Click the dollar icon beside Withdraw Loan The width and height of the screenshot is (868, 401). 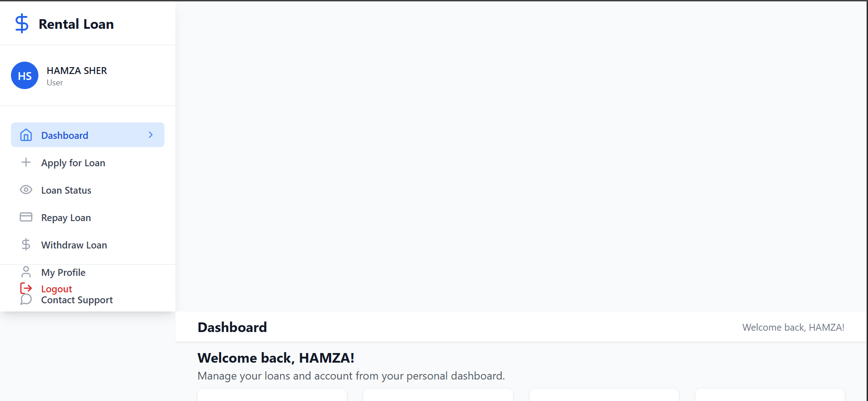(x=26, y=244)
